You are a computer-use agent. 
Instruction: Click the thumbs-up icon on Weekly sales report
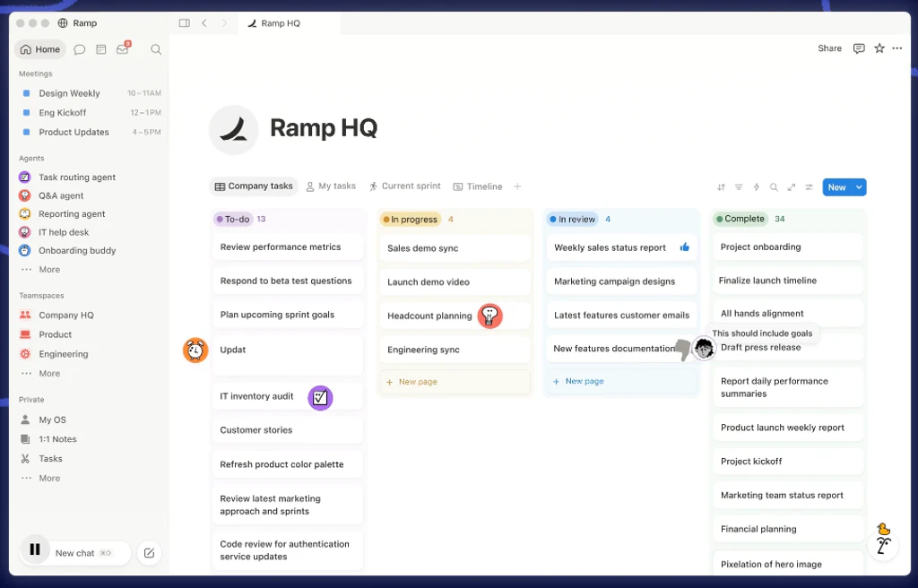click(x=684, y=247)
